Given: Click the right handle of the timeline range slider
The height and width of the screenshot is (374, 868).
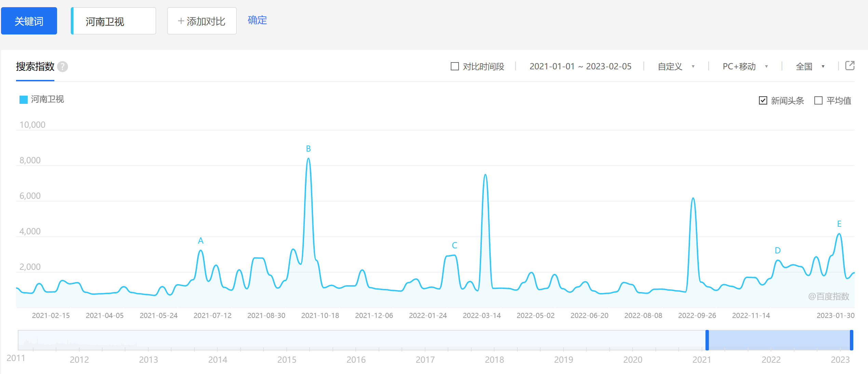Looking at the screenshot, I should (x=851, y=340).
